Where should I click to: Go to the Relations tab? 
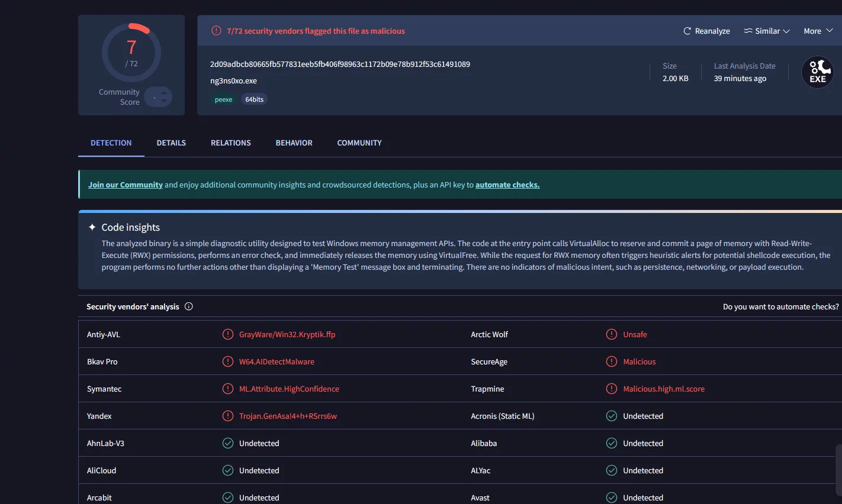coord(231,143)
